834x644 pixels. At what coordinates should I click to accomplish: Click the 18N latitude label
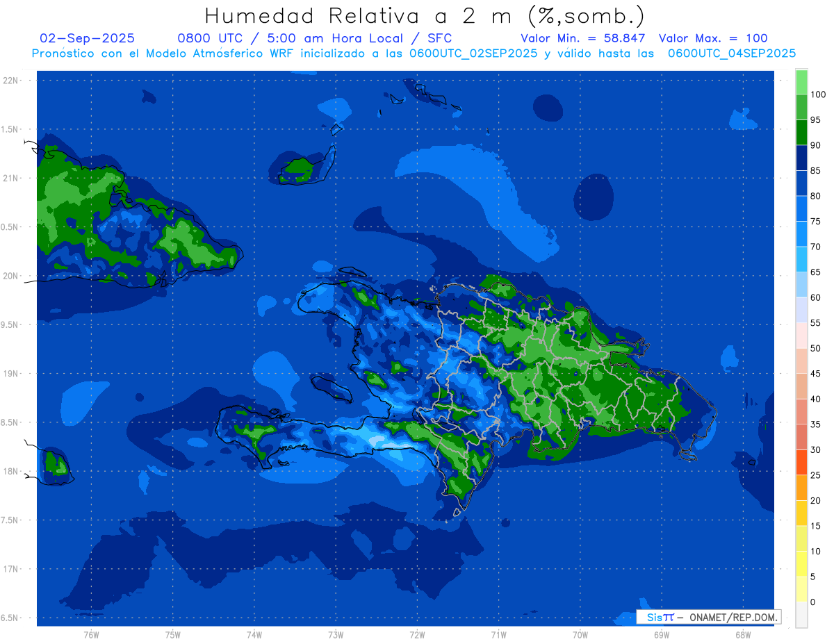[11, 471]
